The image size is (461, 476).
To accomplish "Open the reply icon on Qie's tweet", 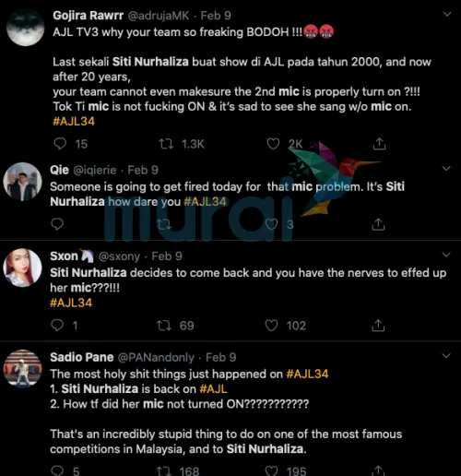I will click(57, 224).
